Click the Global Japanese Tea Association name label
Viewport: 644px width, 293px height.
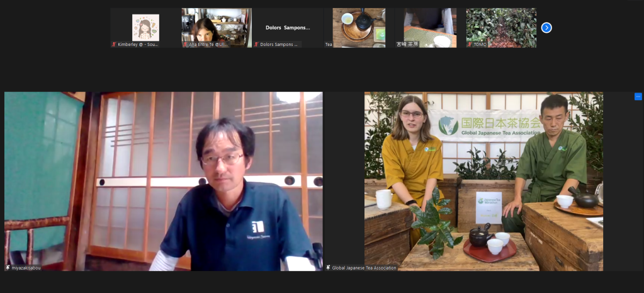[364, 268]
